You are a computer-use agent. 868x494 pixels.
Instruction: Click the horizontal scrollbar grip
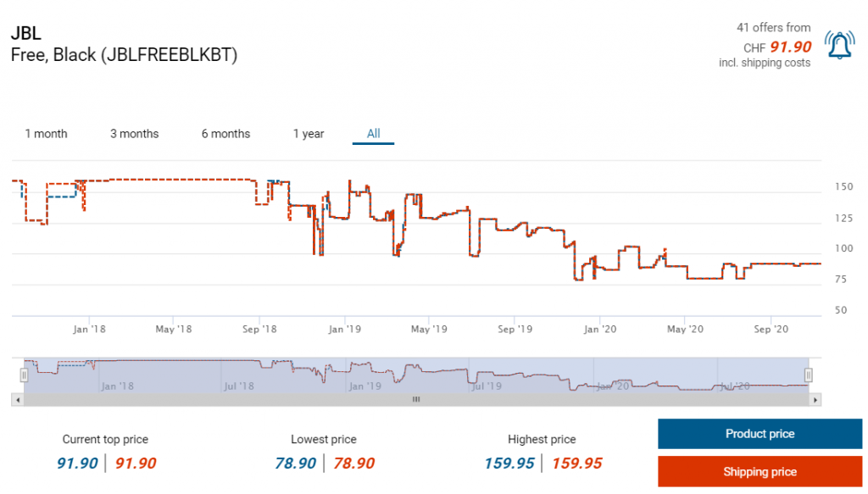click(415, 399)
